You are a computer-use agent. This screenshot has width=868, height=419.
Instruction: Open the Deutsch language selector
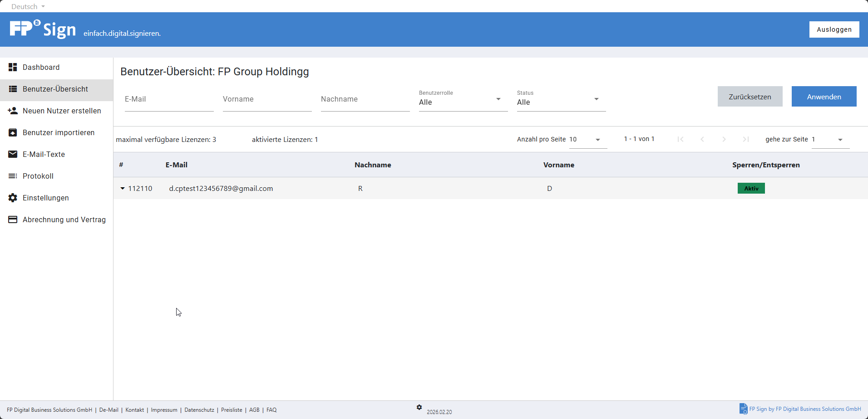coord(28,6)
